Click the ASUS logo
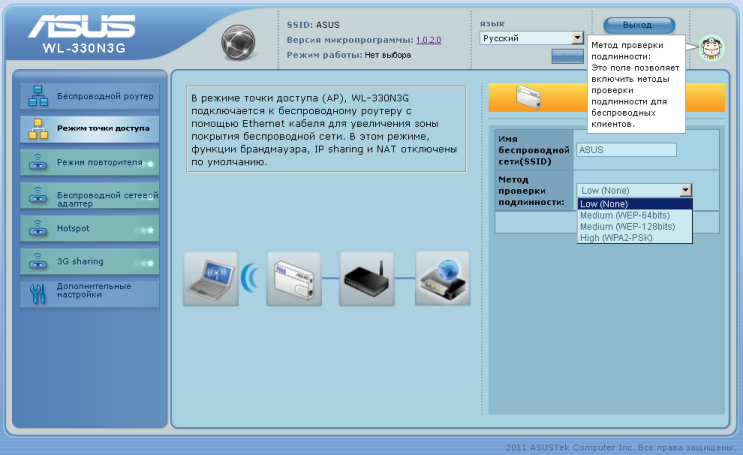This screenshot has height=455, width=743. click(82, 26)
